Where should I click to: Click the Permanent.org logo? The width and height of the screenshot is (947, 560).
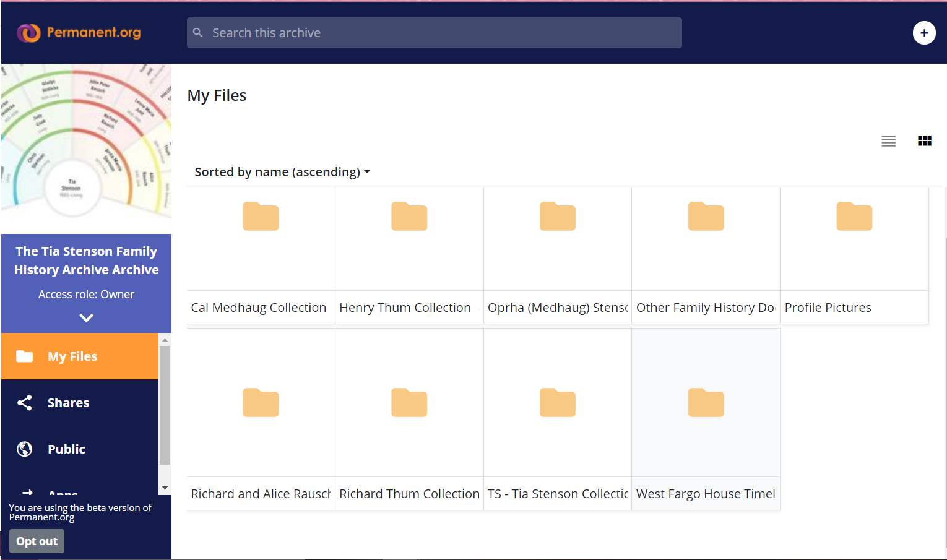click(79, 33)
